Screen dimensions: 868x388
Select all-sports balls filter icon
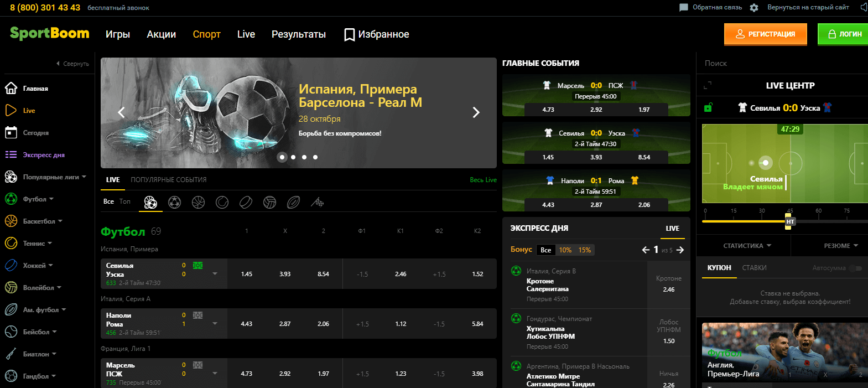point(150,203)
